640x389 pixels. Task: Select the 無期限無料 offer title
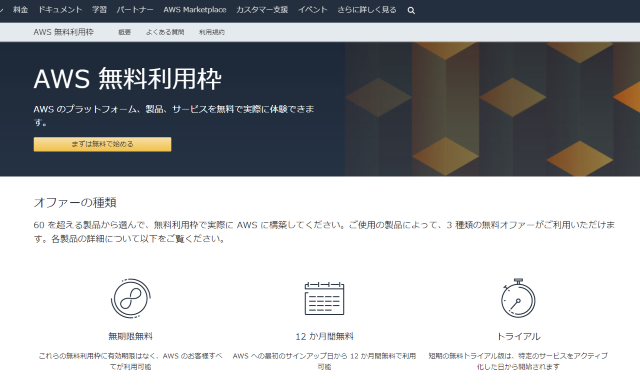pos(131,336)
